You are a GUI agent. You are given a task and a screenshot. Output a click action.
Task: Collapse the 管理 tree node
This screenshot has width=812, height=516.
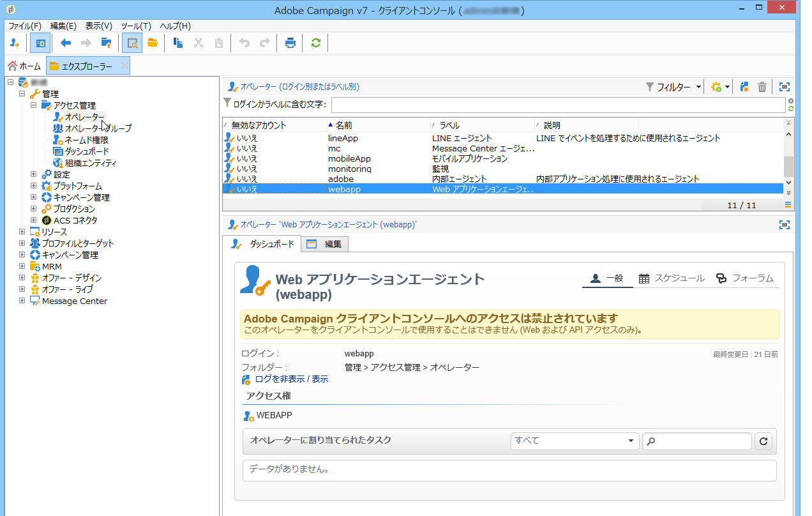22,94
